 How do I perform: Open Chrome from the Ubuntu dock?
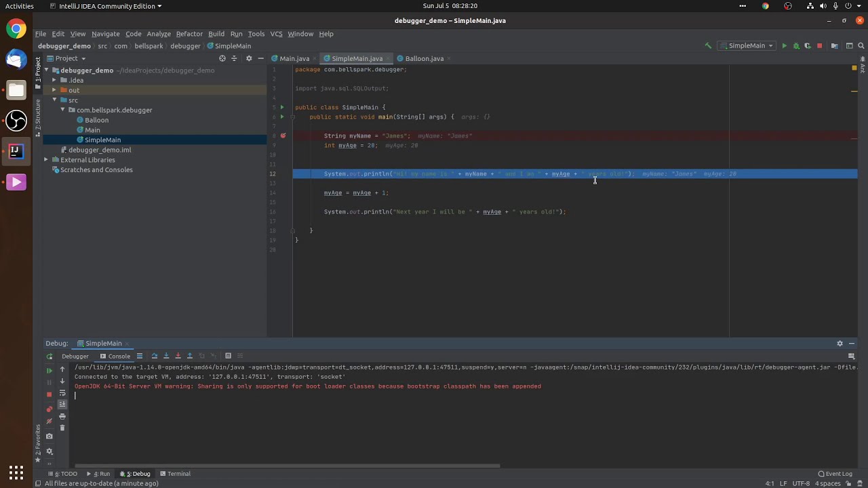point(16,28)
